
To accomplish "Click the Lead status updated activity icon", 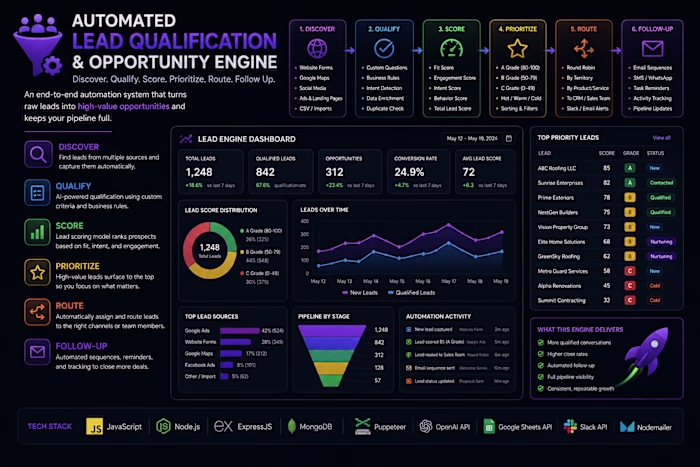I will click(x=408, y=381).
